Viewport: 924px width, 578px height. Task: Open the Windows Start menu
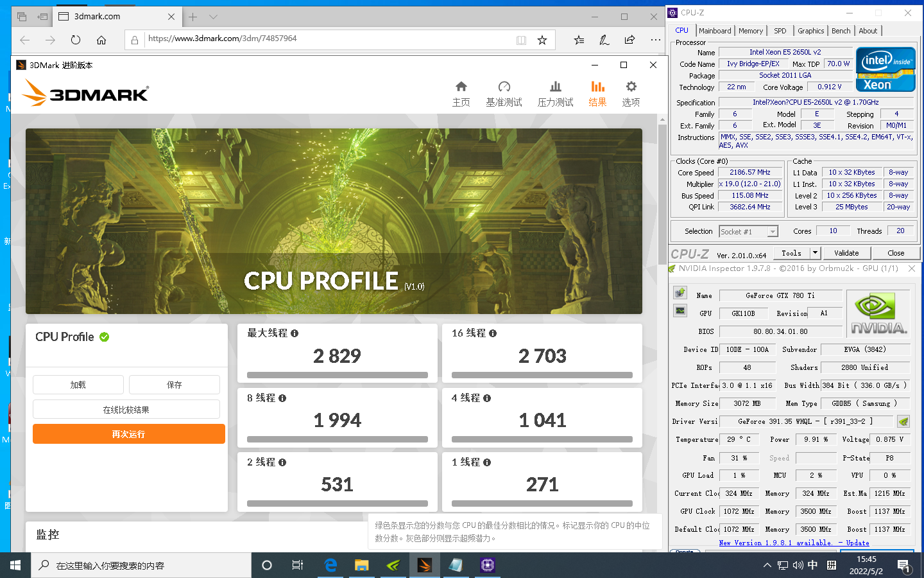coord(15,565)
